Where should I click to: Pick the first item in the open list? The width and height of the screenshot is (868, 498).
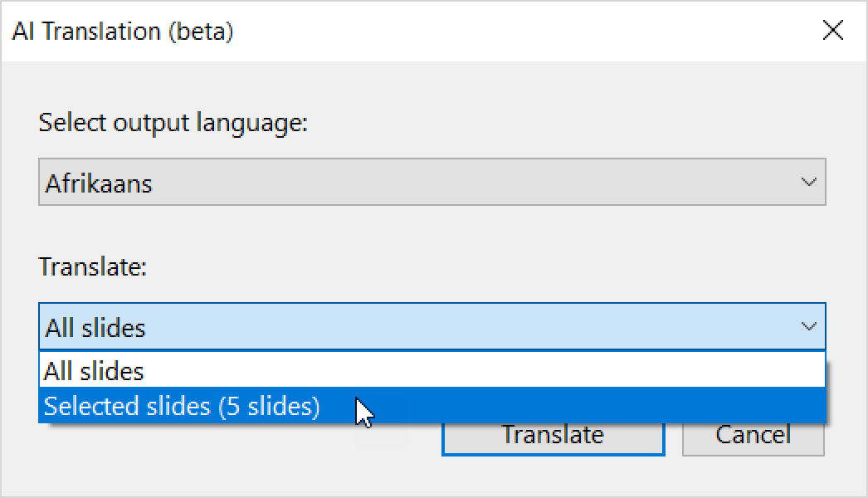(95, 371)
